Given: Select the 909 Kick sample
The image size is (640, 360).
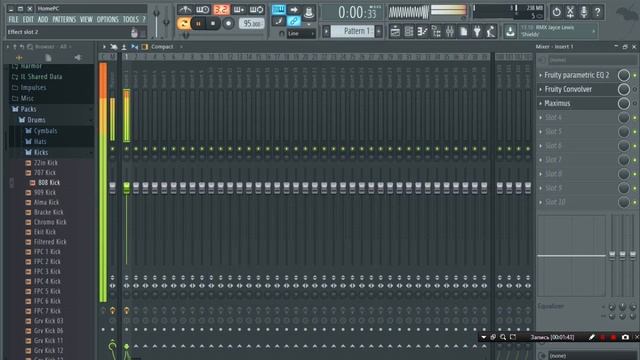Looking at the screenshot, I should point(44,192).
